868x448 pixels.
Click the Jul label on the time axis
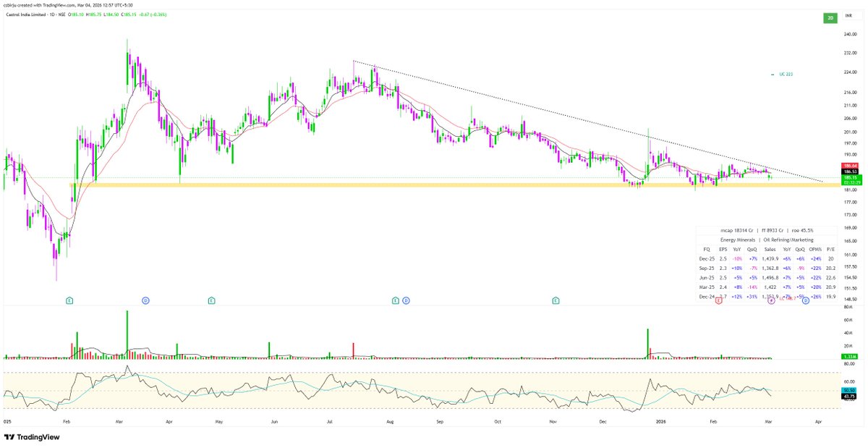point(329,420)
